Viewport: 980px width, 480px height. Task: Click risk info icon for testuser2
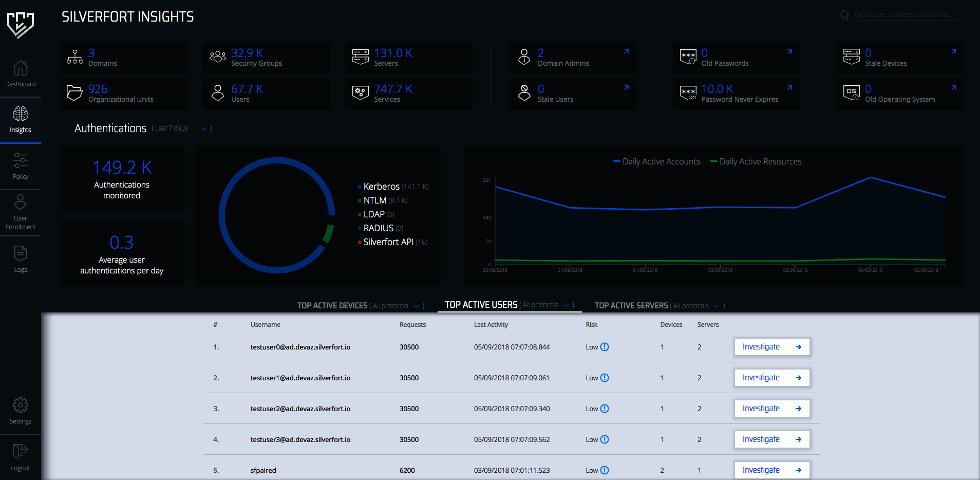(605, 409)
